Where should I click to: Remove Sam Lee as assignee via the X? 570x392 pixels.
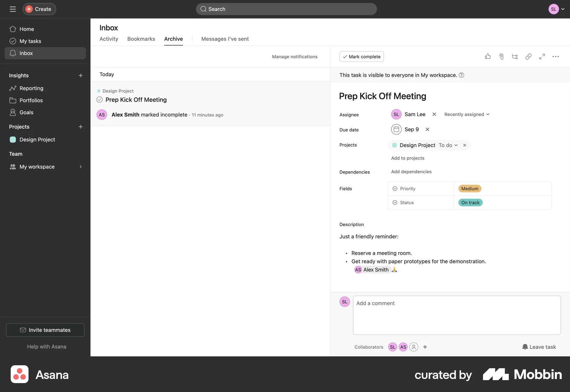[x=434, y=114]
